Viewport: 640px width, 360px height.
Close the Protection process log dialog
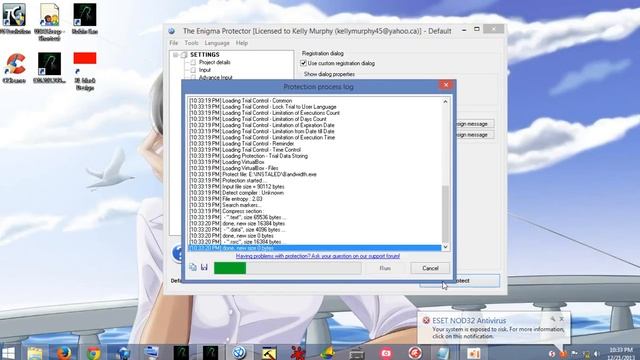(x=446, y=84)
